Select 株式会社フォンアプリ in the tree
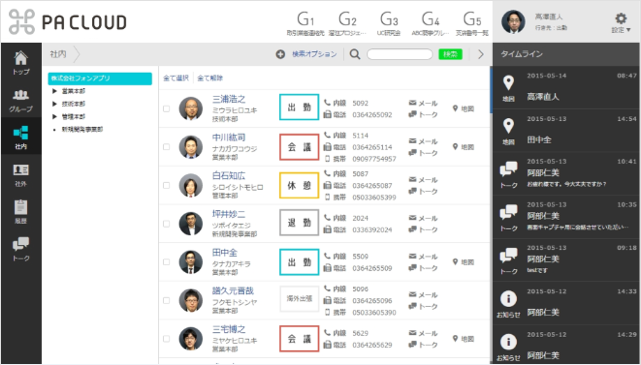 100,78
